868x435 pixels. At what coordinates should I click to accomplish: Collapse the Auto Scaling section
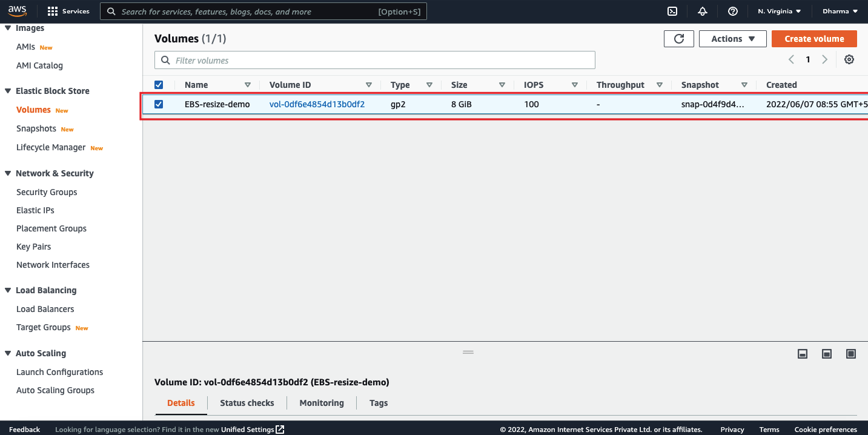(x=8, y=353)
